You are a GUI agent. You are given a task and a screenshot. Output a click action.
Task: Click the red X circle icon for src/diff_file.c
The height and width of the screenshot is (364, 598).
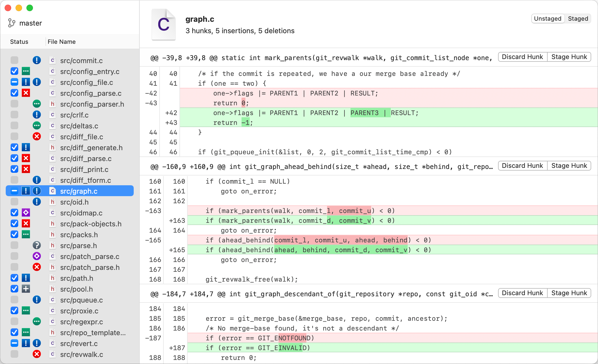[37, 137]
